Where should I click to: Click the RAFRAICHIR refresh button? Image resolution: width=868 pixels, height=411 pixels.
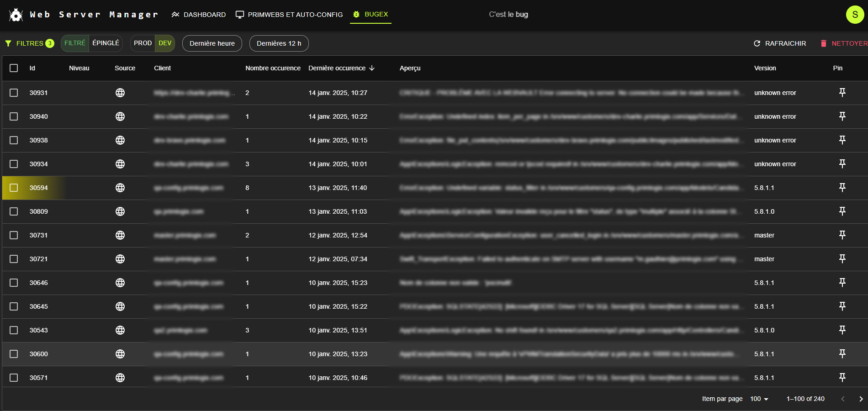click(x=780, y=43)
